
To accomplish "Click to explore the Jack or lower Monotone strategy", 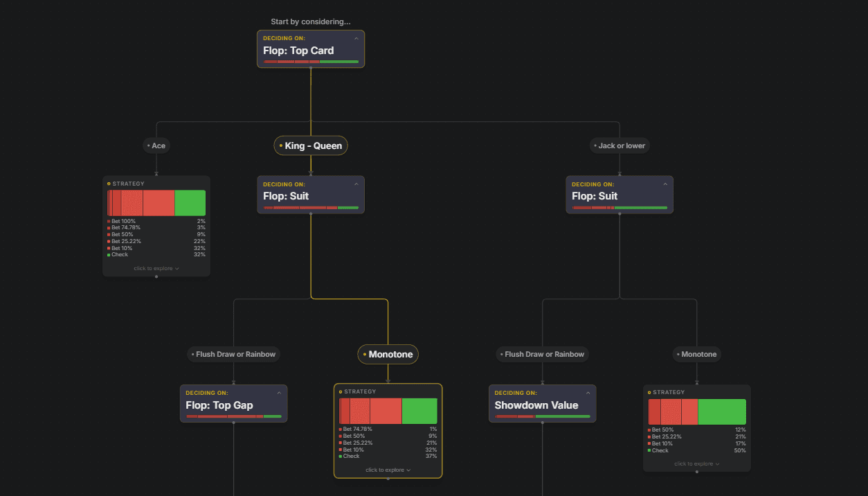I will [696, 464].
